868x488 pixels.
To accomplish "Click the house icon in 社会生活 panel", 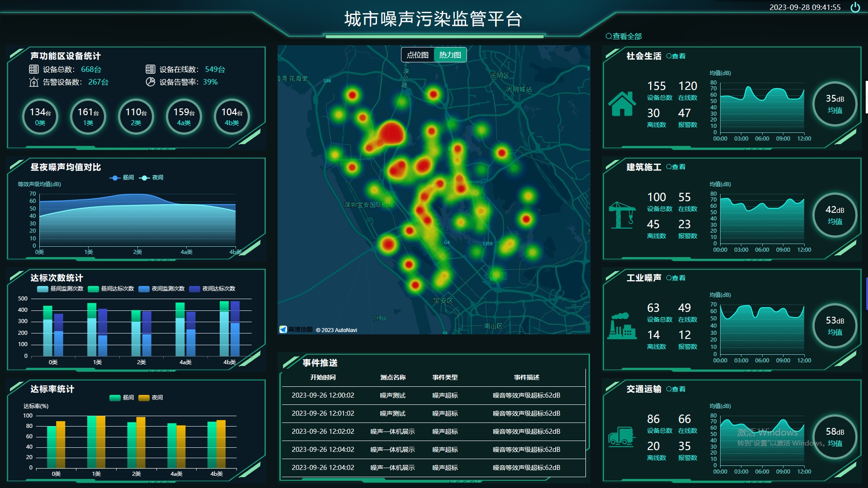I will click(x=622, y=104).
